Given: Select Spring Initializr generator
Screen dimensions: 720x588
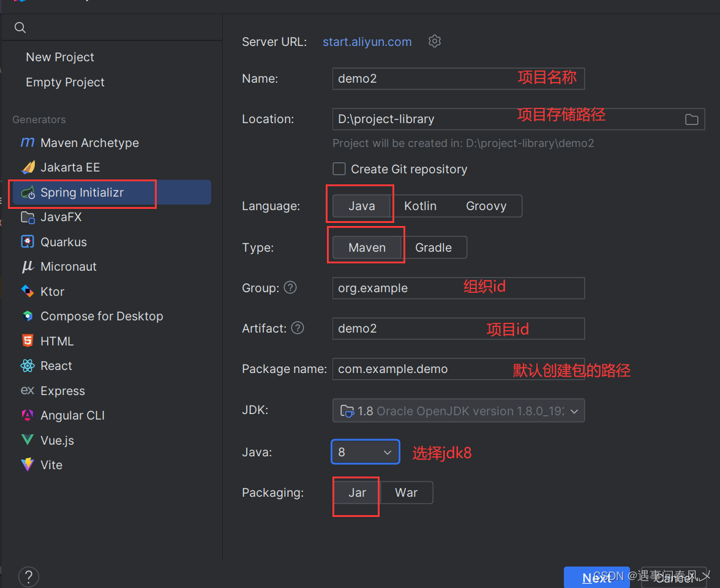Looking at the screenshot, I should tap(111, 192).
